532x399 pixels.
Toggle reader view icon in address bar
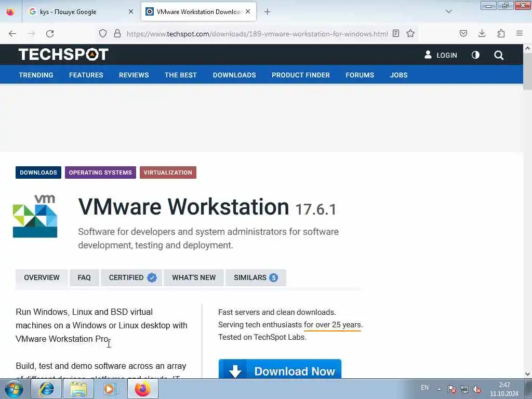[395, 33]
